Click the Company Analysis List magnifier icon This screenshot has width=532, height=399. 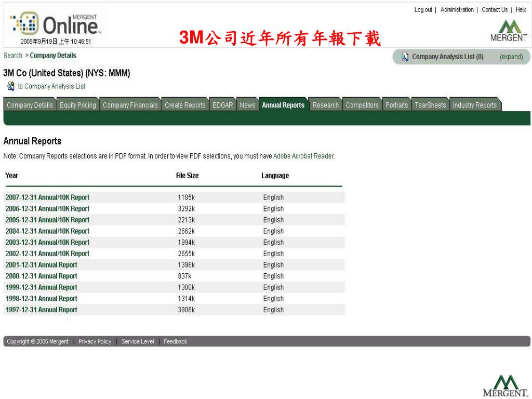tap(405, 57)
